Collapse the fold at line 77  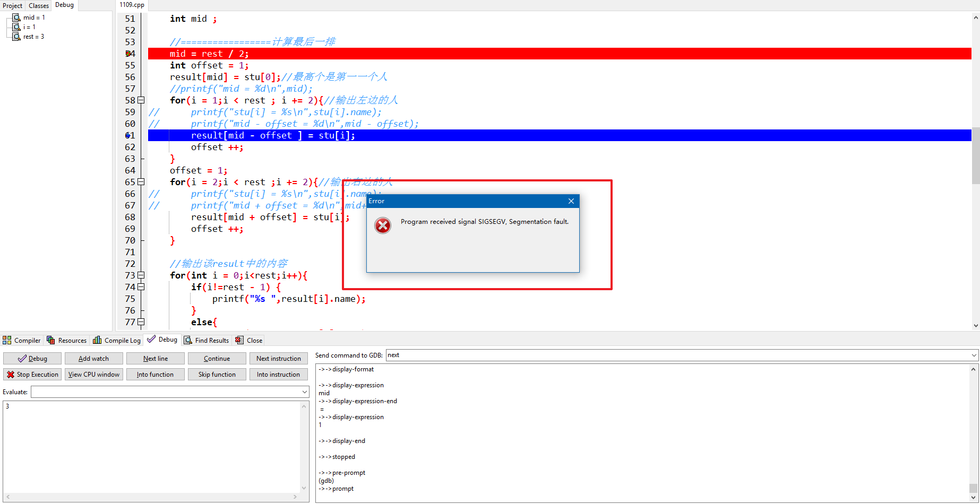141,322
